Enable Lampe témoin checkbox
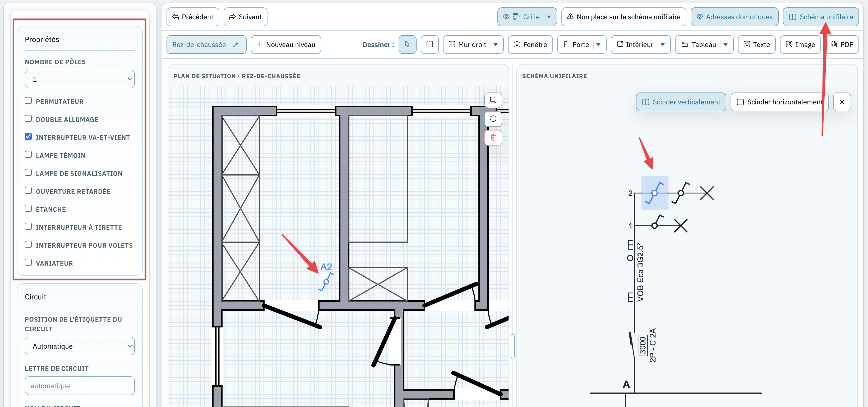The height and width of the screenshot is (407, 868). 28,154
